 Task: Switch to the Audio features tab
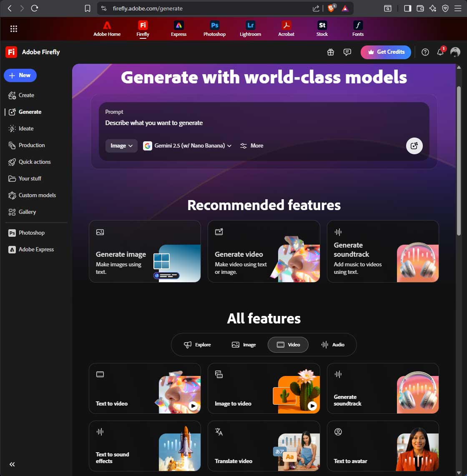pos(333,345)
